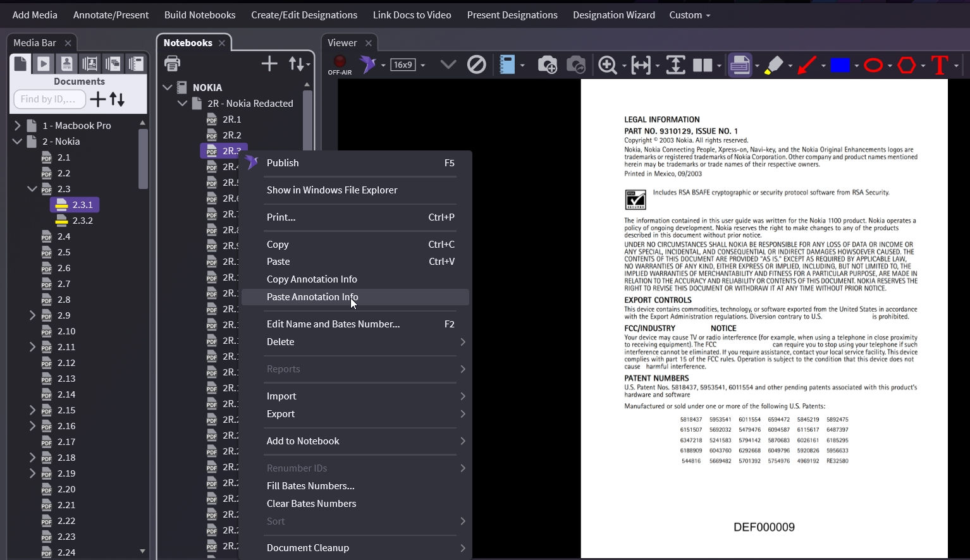970x560 pixels.
Task: Open the Export submenu
Action: coord(281,414)
